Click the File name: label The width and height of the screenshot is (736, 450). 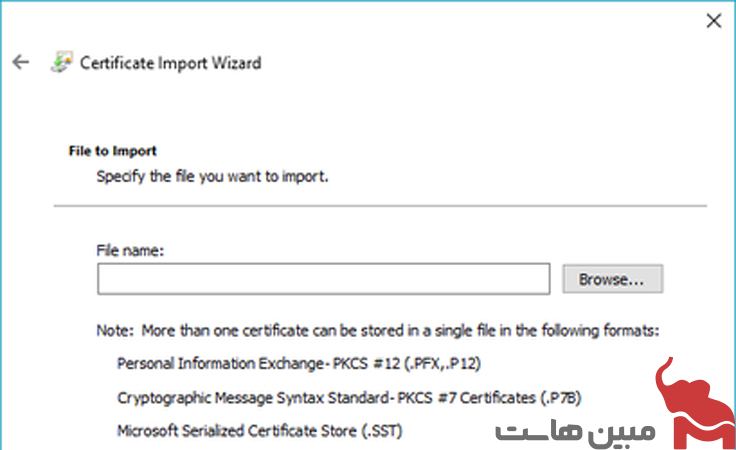(130, 250)
